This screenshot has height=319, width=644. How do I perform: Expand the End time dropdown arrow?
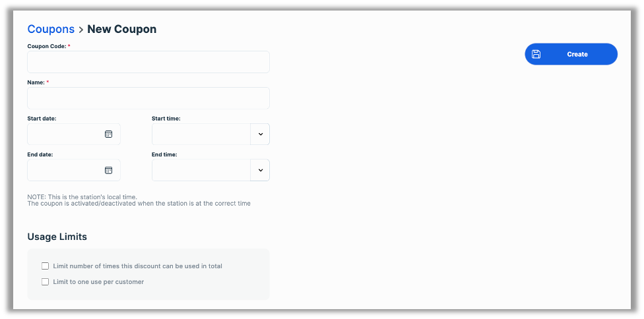(x=260, y=170)
